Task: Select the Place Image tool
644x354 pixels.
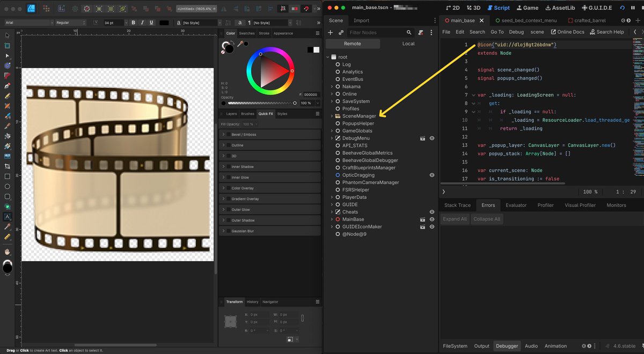Action: (7, 156)
